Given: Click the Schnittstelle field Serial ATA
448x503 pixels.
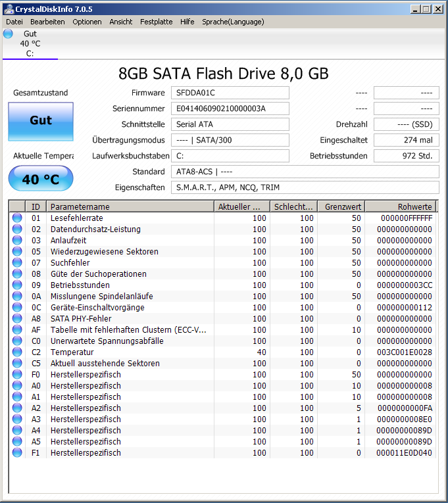Looking at the screenshot, I should pos(230,124).
